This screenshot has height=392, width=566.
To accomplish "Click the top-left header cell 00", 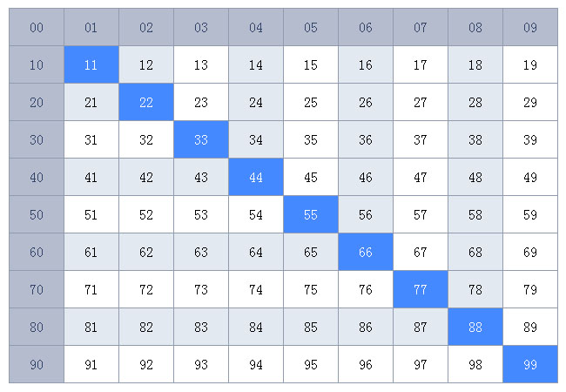I will [x=37, y=28].
